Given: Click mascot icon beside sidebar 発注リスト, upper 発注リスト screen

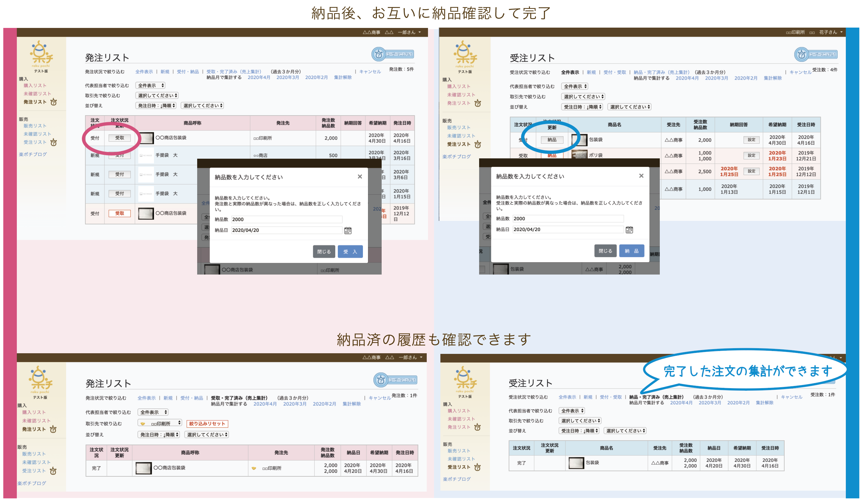Looking at the screenshot, I should point(54,102).
